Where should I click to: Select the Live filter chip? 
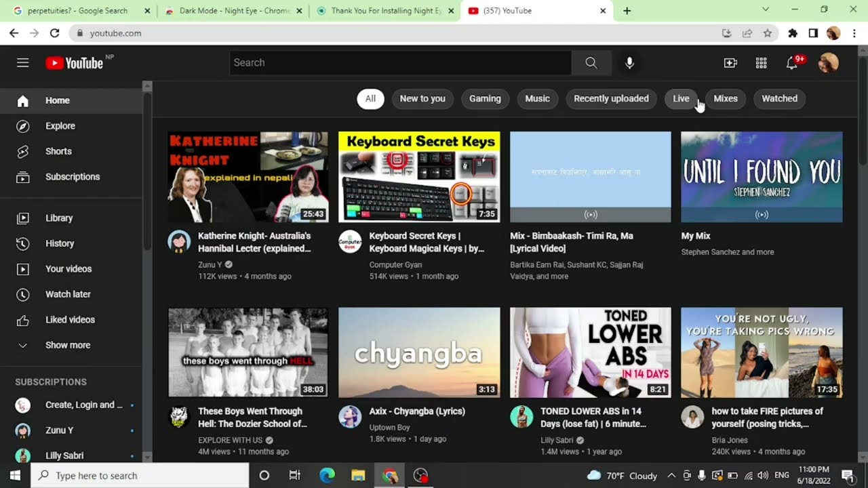(681, 99)
